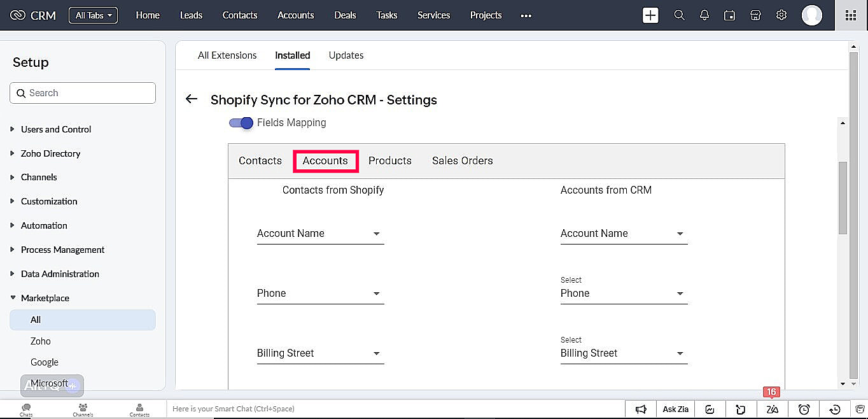The width and height of the screenshot is (868, 419).
Task: Click the Smart Chat input bar
Action: (395, 409)
